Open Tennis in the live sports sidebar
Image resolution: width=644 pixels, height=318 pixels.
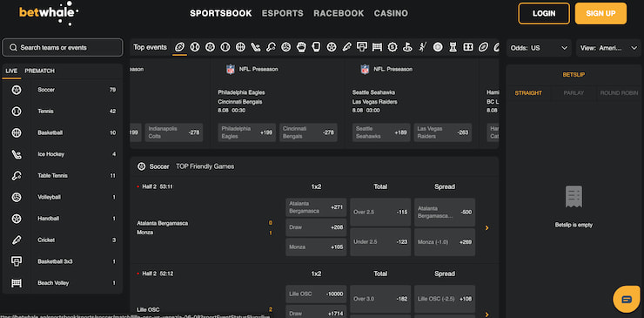pos(63,111)
